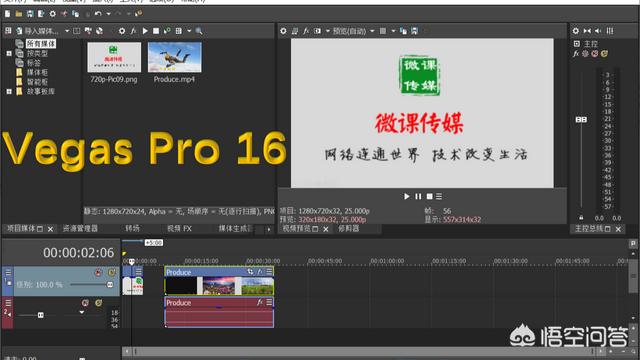This screenshot has width=640, height=360.
Task: Switch to the 转场 tab
Action: coord(132,229)
